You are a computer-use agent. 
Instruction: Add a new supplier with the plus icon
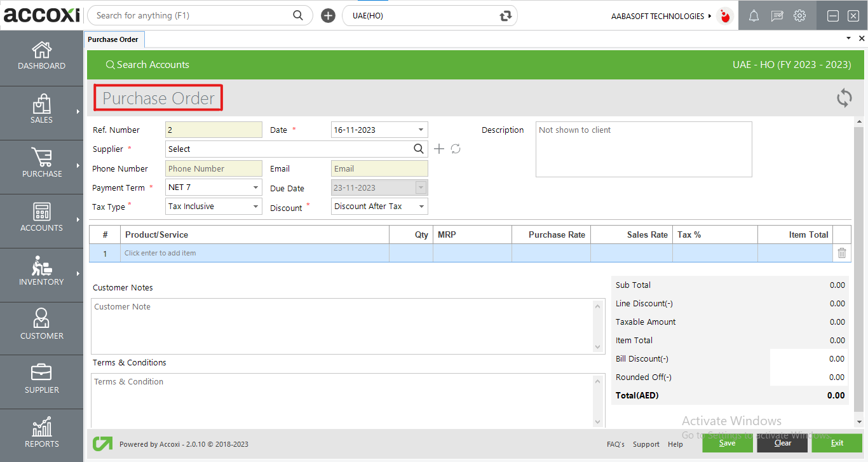439,149
